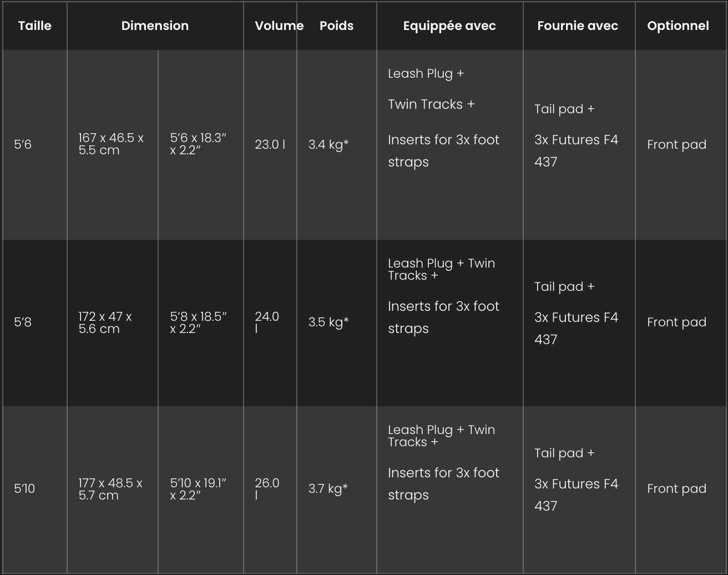Select the Volume column header
The image size is (728, 575).
pyautogui.click(x=279, y=26)
